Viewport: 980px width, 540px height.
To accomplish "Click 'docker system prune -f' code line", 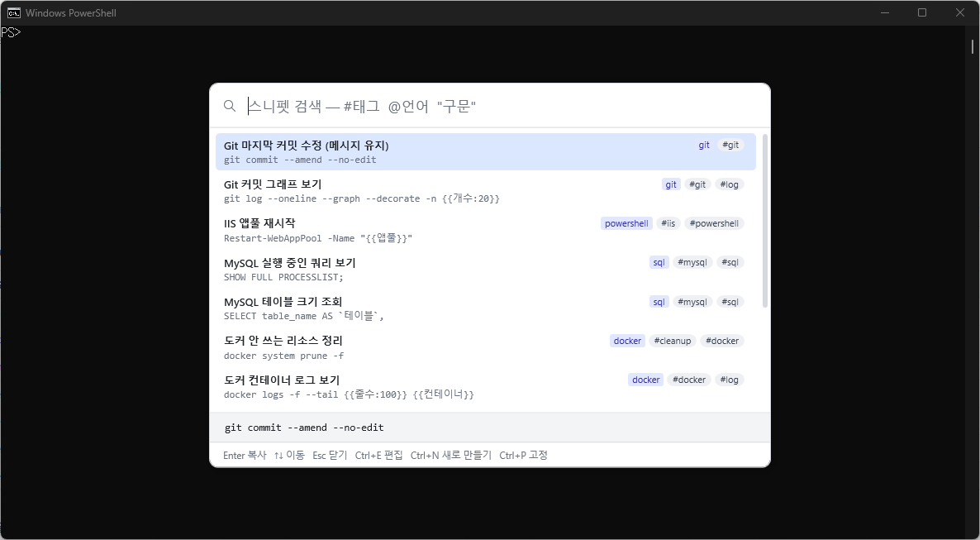I will click(x=283, y=356).
